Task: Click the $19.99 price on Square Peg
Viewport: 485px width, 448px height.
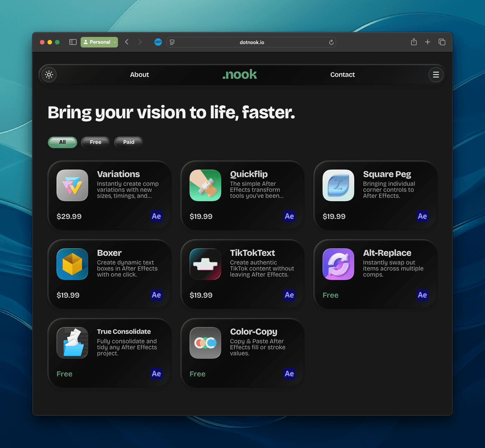Action: point(334,216)
